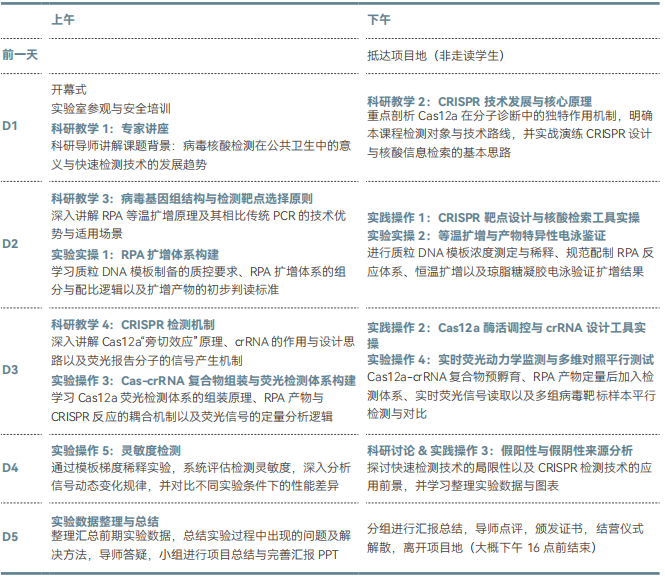Click the 开幕式 entry in D1
Image resolution: width=665 pixels, height=578 pixels.
coord(69,88)
